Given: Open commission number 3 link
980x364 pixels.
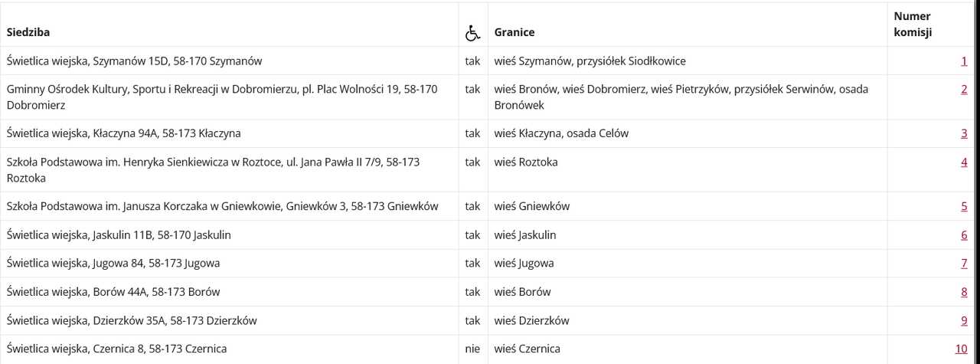Looking at the screenshot, I should 964,133.
